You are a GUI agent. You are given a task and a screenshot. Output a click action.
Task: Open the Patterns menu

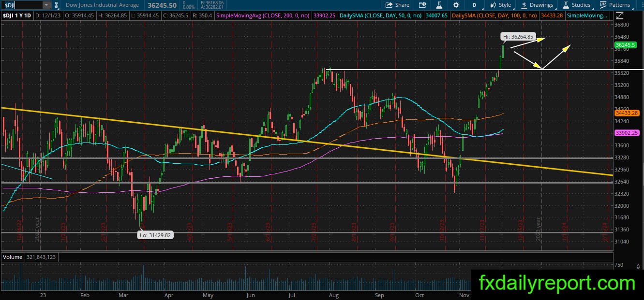click(x=615, y=5)
